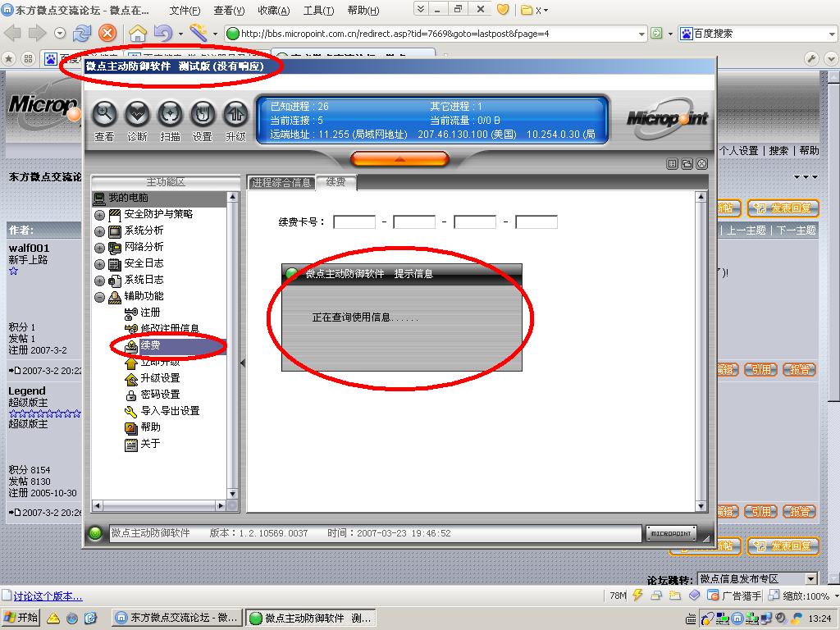Go back with the browser back arrow
Image resolution: width=840 pixels, height=630 pixels.
(12, 33)
